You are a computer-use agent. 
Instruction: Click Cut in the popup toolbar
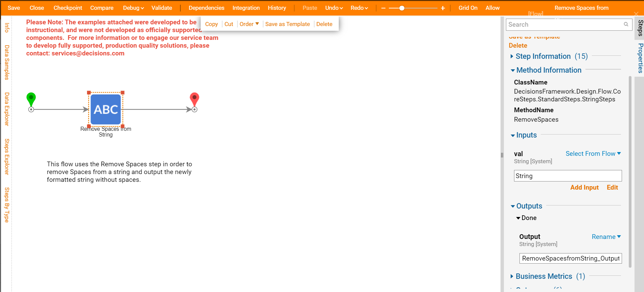pos(229,24)
